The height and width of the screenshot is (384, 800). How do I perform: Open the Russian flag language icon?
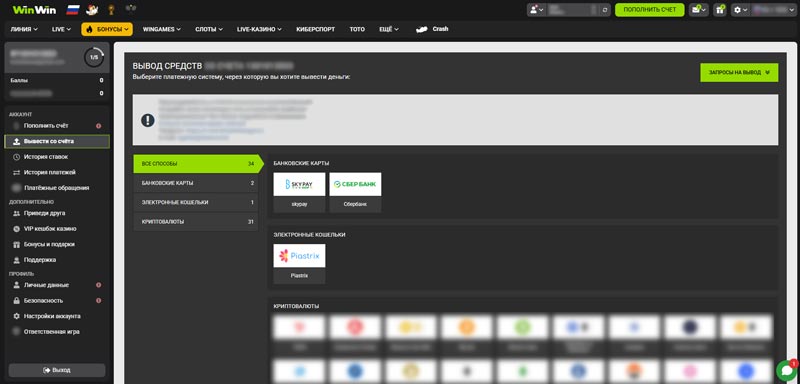pos(73,10)
